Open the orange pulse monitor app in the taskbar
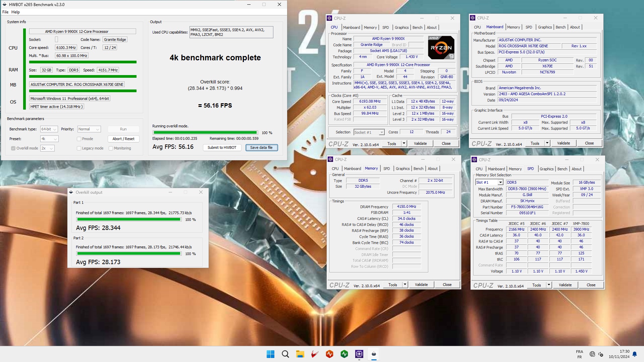The image size is (644, 362). click(x=329, y=354)
